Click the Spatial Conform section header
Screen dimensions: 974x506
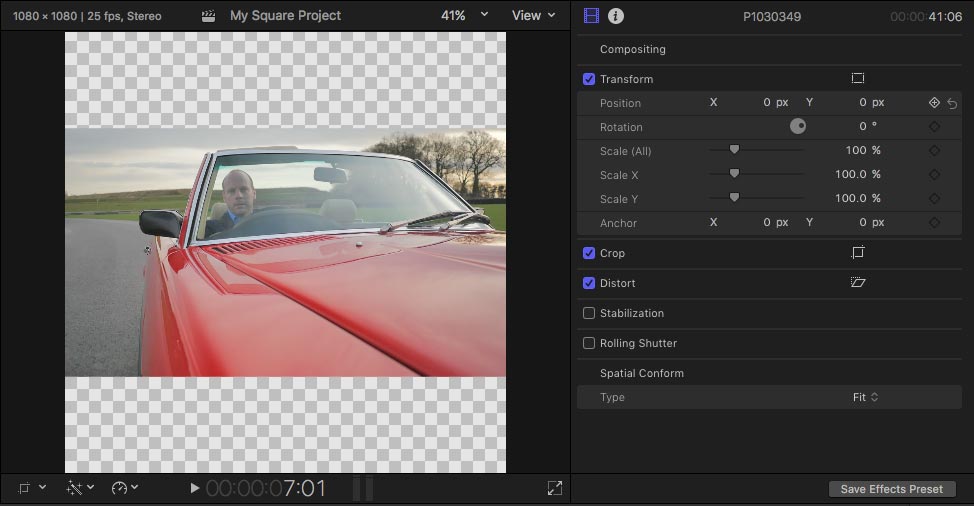click(642, 373)
